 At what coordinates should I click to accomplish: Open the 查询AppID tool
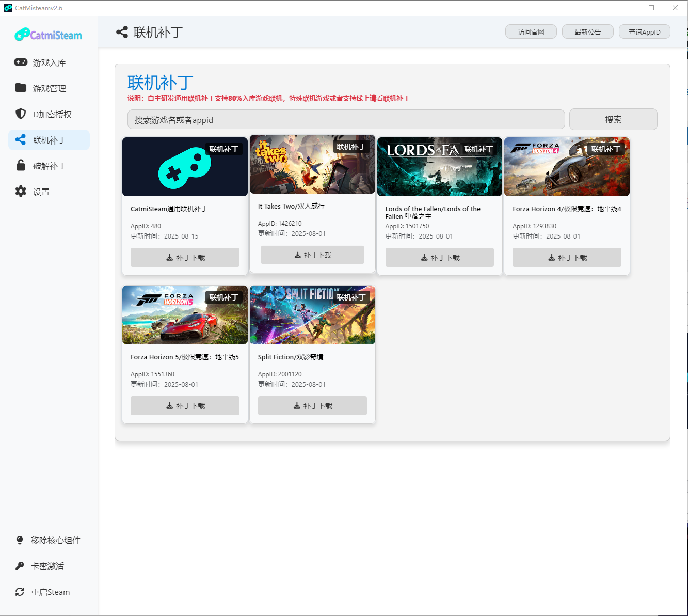[x=644, y=31]
